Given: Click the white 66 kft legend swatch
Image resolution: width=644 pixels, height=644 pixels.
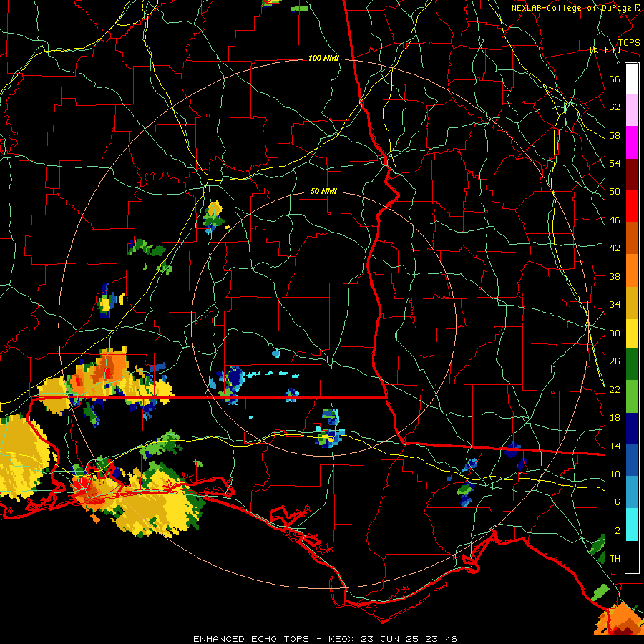Looking at the screenshot, I should coord(632,79).
